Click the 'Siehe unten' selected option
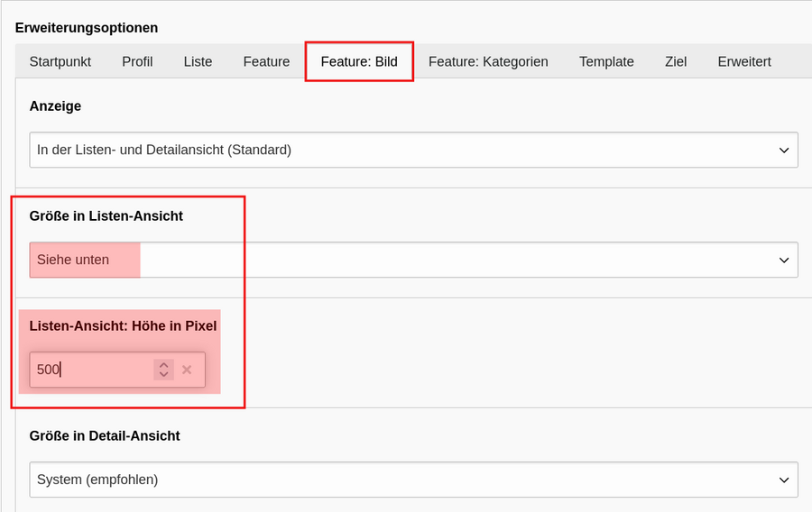The width and height of the screenshot is (812, 512). [72, 260]
